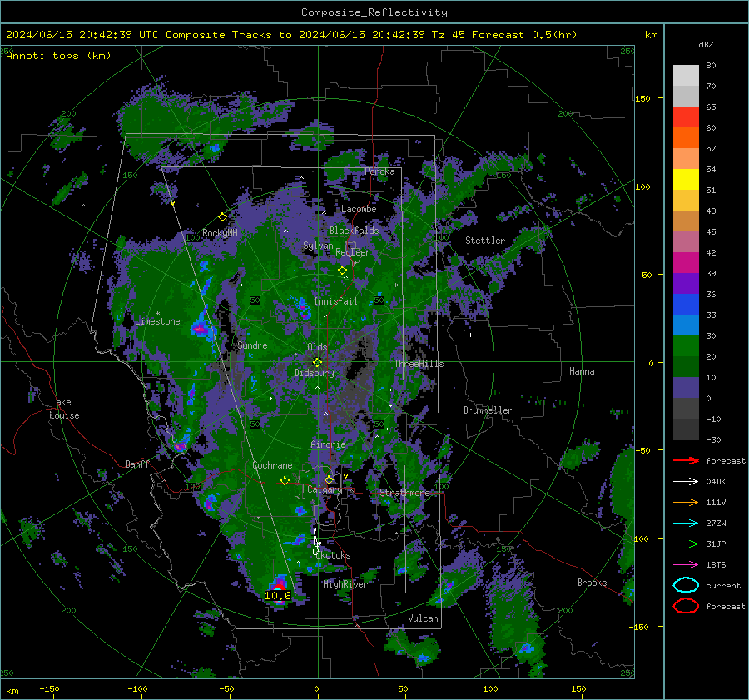Click the Okotoks town label
749x700 pixels.
pyautogui.click(x=333, y=555)
